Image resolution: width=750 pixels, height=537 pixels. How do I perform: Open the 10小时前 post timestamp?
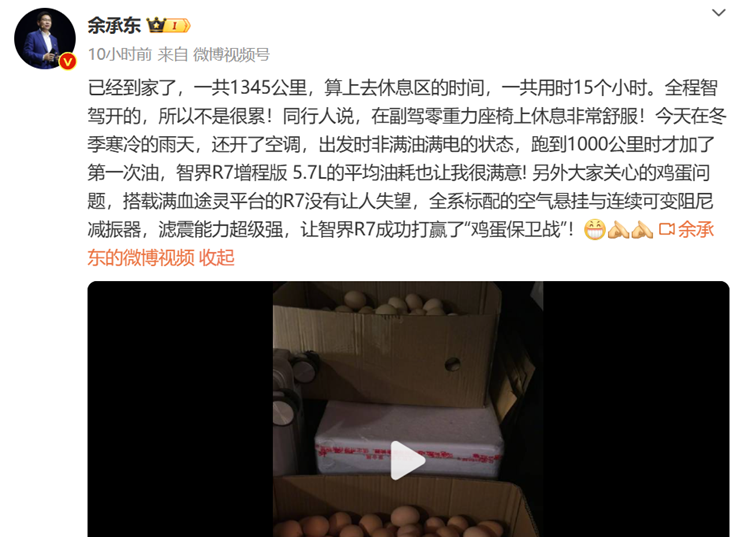[120, 55]
